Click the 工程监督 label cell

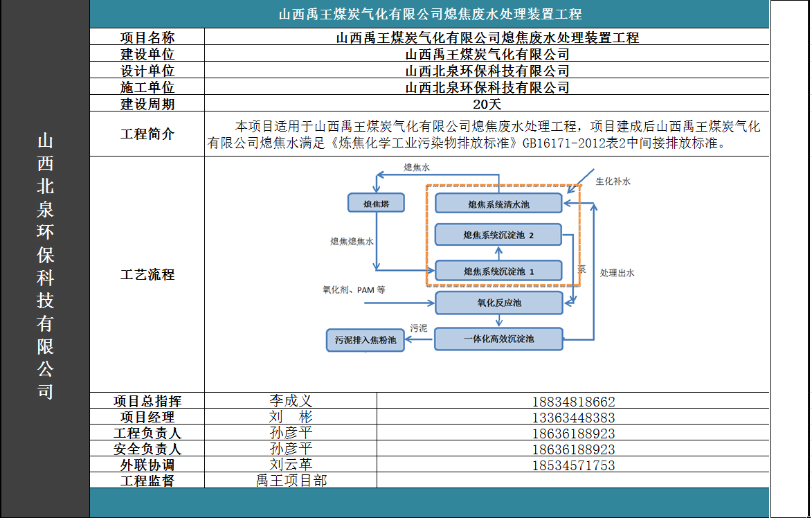click(x=147, y=481)
